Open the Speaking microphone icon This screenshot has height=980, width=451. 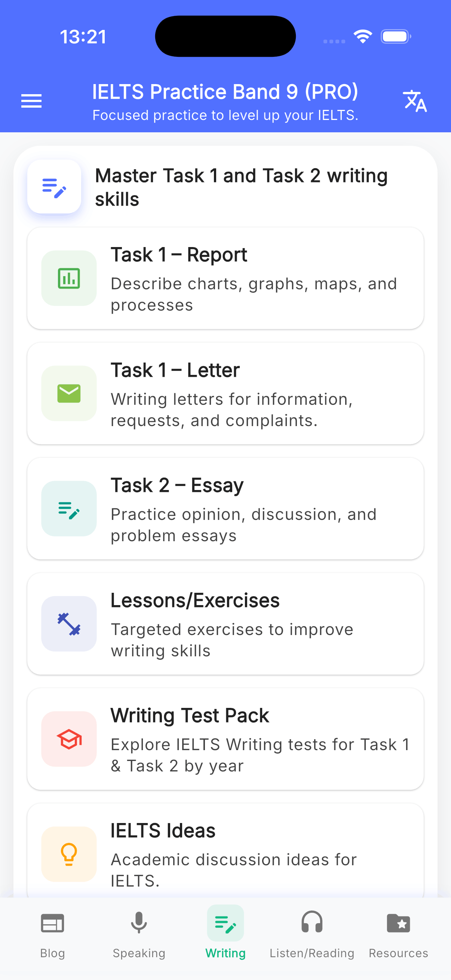(138, 923)
